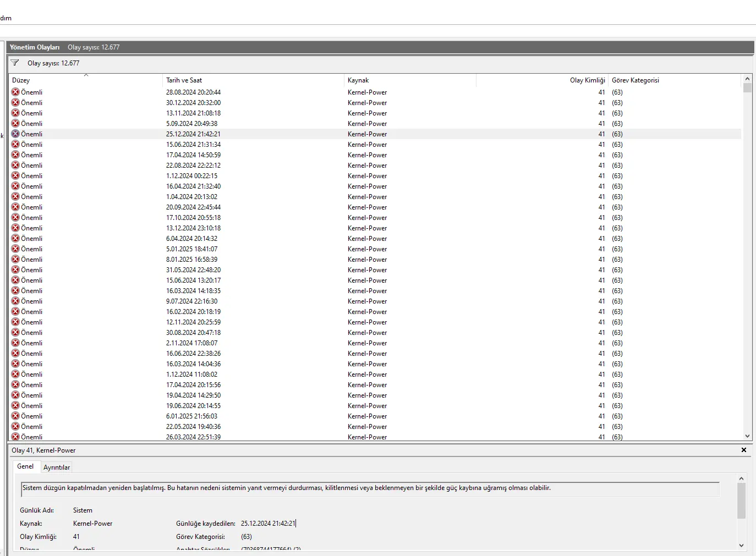The height and width of the screenshot is (556, 756).
Task: Click the filter funnel icon beside Olay sayısı
Action: [15, 63]
